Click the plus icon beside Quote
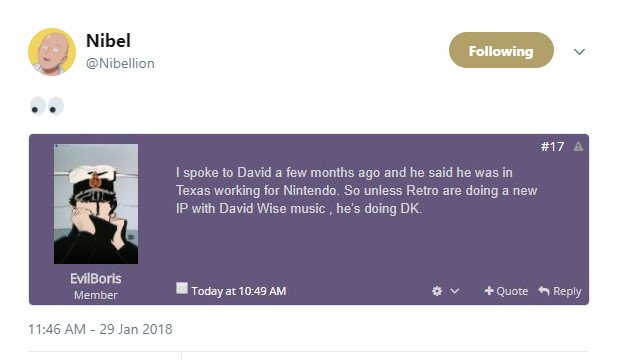Screen dimensions: 617x360 [489, 291]
